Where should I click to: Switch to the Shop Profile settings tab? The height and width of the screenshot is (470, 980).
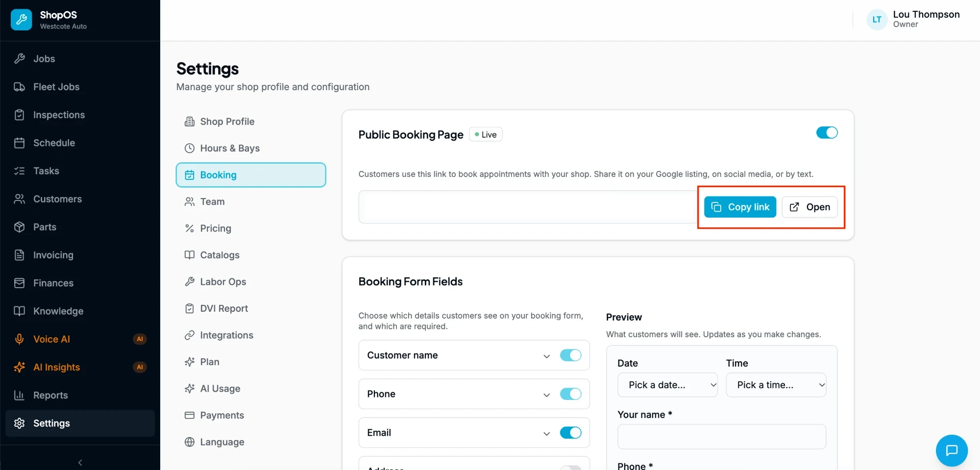pos(251,122)
